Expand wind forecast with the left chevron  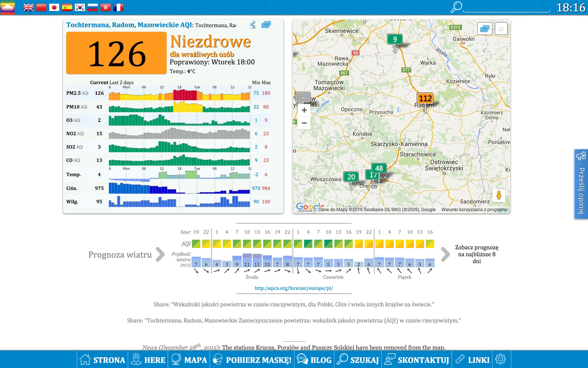pos(160,254)
